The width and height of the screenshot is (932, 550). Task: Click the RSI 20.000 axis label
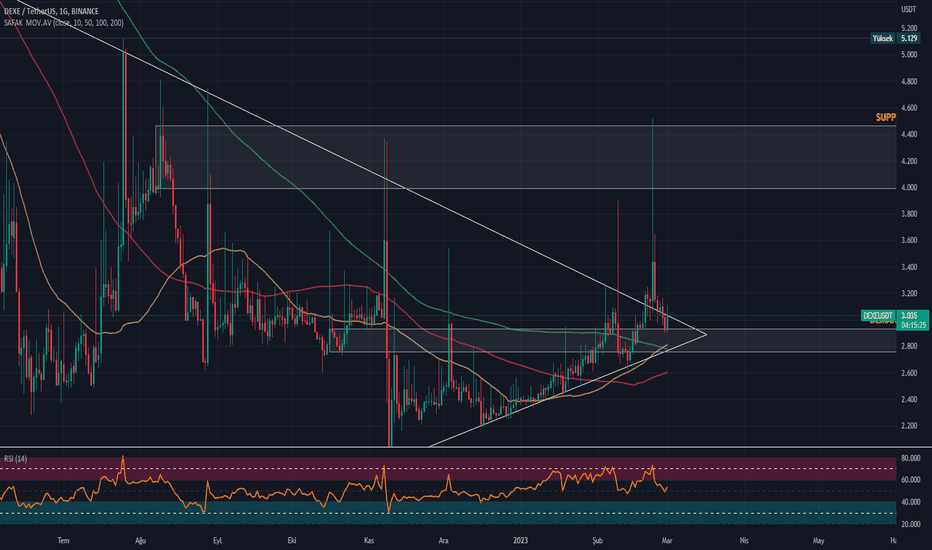click(910, 524)
